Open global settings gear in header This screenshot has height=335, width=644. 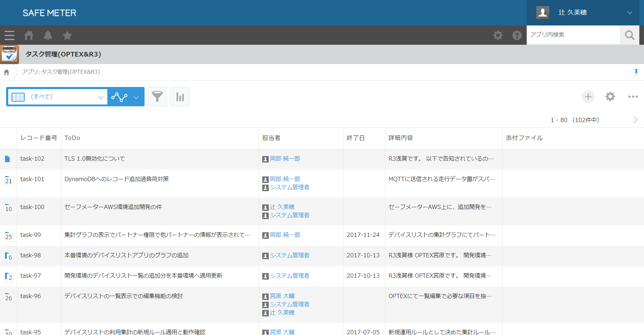(x=498, y=35)
